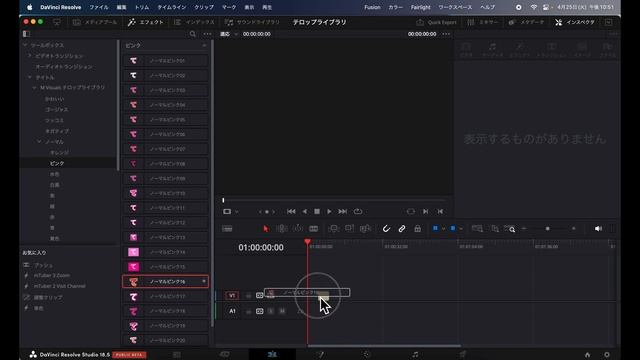Click the Replace Clip icon
Viewport: 640px width, 360px height.
pos(365,229)
